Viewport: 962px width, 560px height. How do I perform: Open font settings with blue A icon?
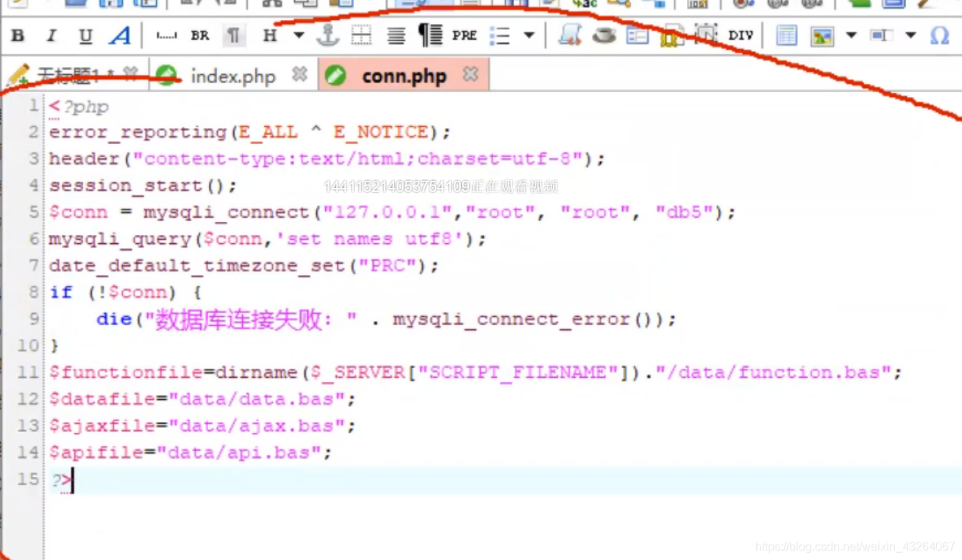pyautogui.click(x=120, y=35)
